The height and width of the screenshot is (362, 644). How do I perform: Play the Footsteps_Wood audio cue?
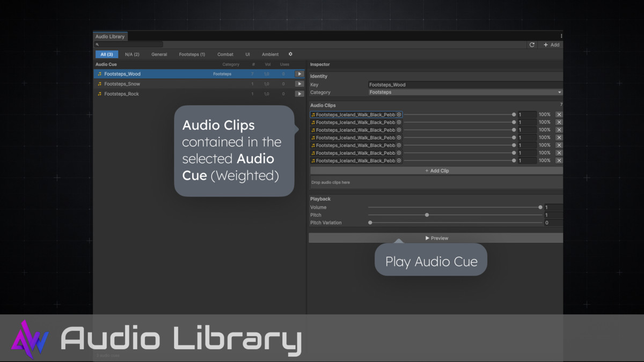pos(299,74)
